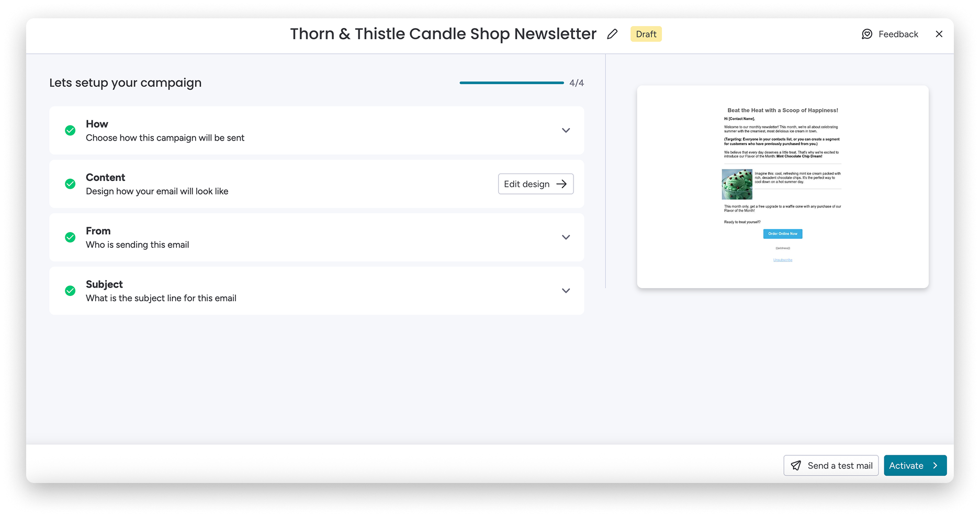Click 'Who is sending this email' text
The height and width of the screenshot is (517, 980).
(x=137, y=244)
